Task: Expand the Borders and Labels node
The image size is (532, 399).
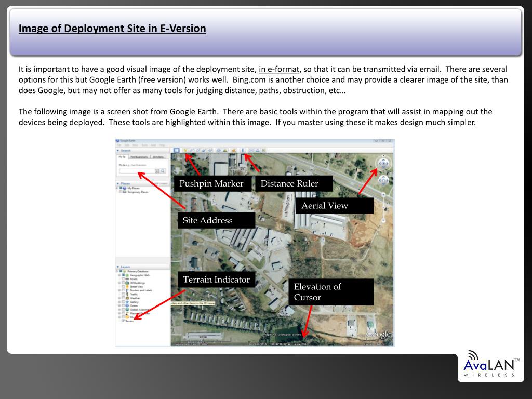Action: click(119, 290)
